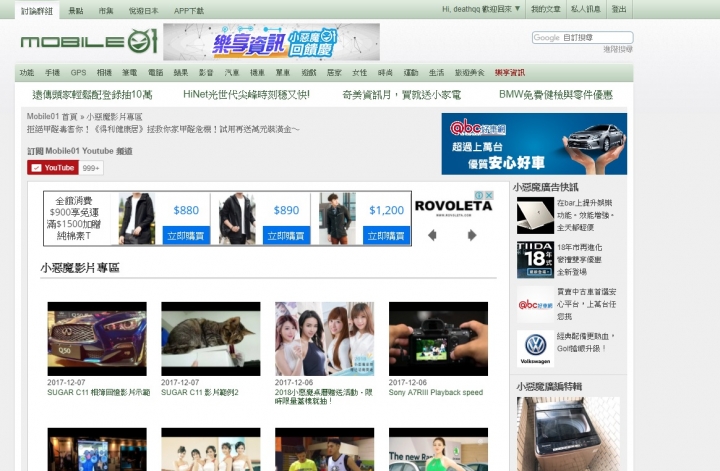
Task: Open the abc好車網 car banner ad
Action: coord(534,144)
